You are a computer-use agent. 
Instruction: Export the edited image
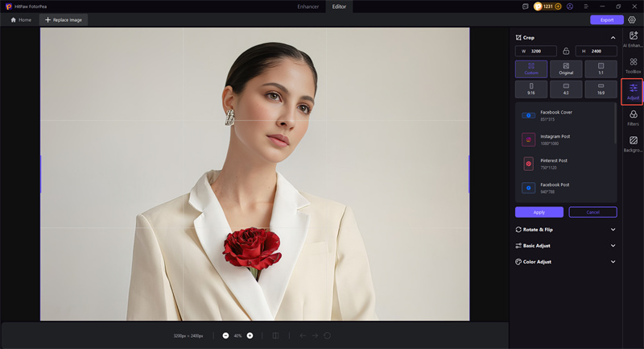(x=607, y=19)
